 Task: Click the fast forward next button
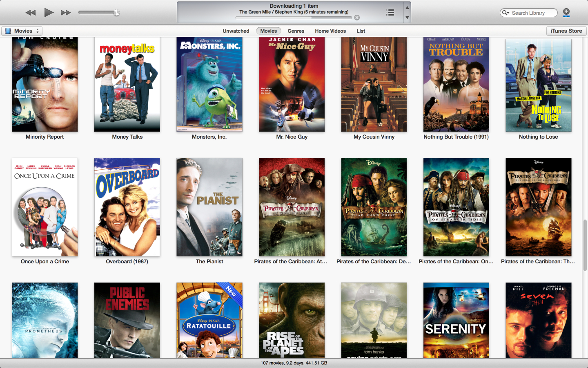click(66, 13)
